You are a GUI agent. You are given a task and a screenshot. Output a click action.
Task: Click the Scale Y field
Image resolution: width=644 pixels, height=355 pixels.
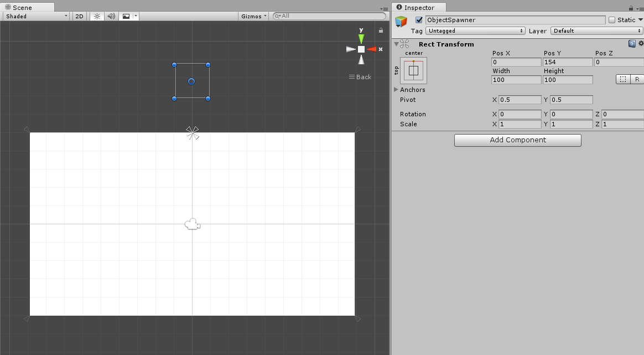pos(572,124)
